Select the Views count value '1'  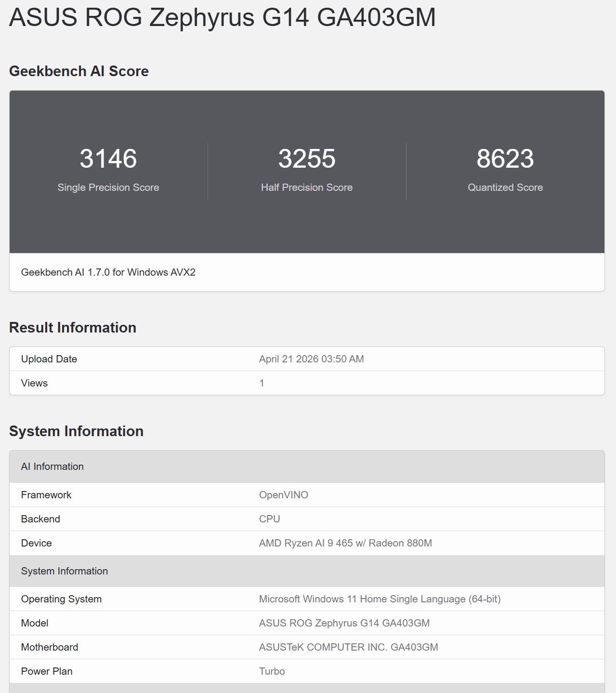coord(262,383)
